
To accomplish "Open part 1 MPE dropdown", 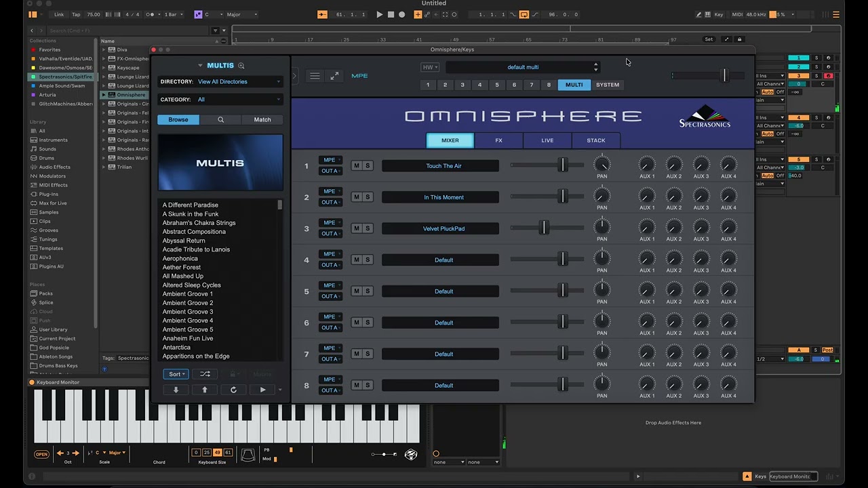I will tap(330, 160).
